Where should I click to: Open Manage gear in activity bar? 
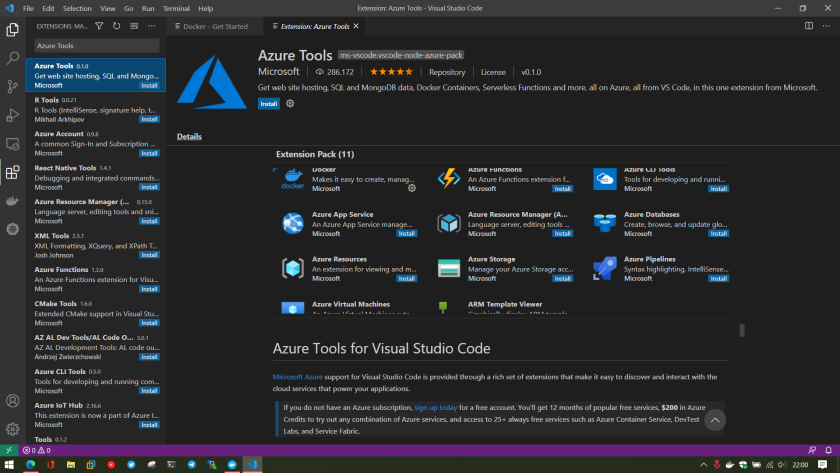coord(12,430)
